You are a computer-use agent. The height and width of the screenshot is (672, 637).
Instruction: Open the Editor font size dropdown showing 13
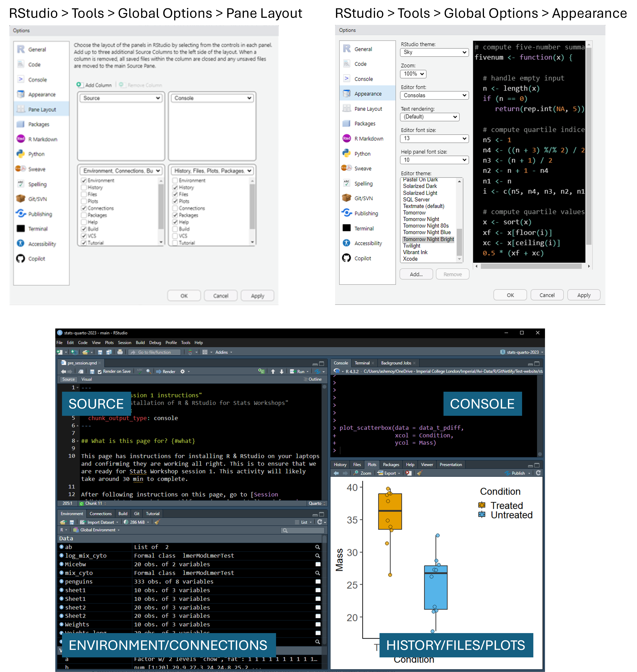(434, 139)
